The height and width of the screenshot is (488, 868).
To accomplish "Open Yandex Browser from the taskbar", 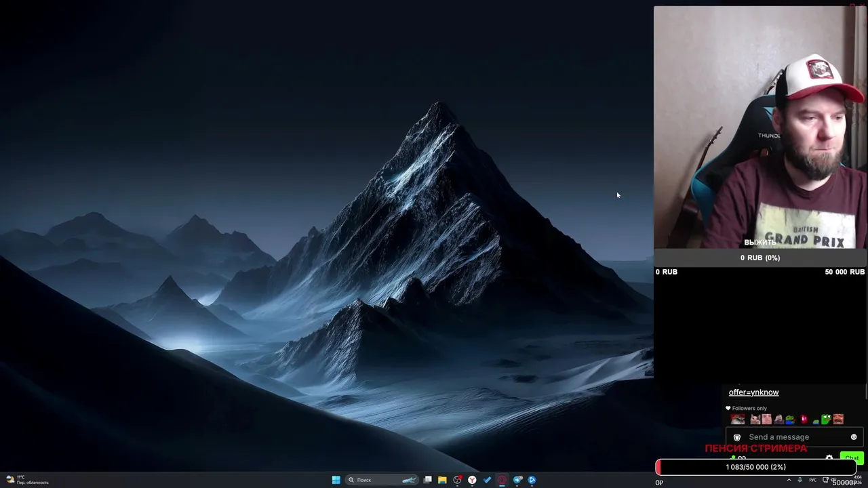I will 472,480.
